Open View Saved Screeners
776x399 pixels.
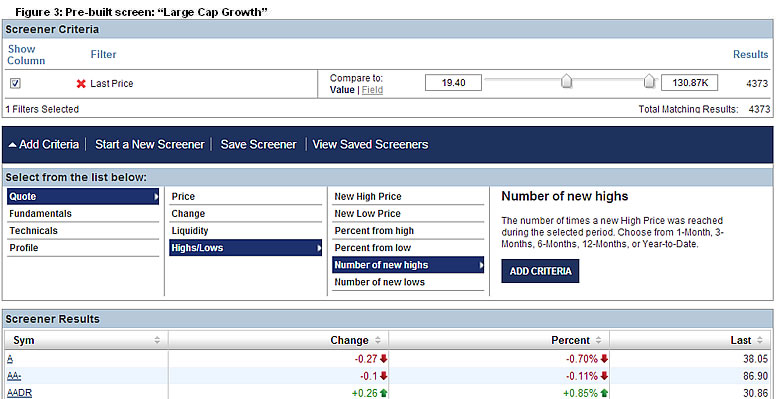370,145
